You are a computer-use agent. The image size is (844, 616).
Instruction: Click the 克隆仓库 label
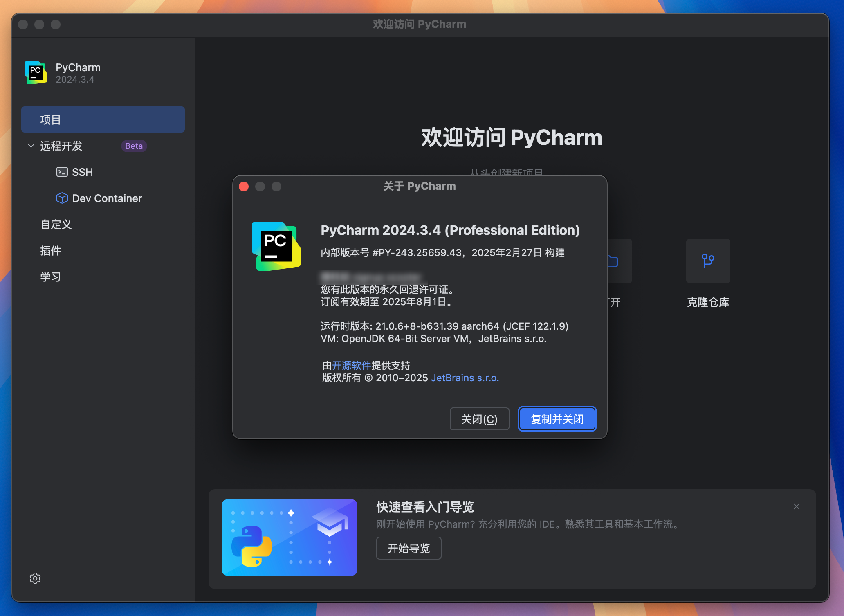[708, 302]
